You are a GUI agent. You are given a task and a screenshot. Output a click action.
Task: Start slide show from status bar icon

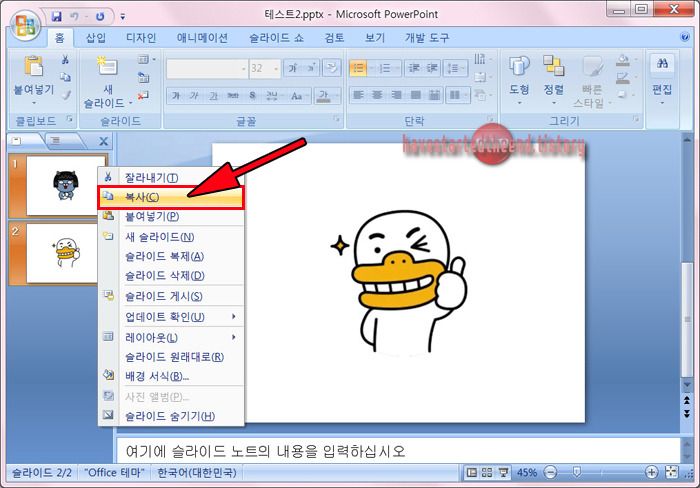click(503, 472)
